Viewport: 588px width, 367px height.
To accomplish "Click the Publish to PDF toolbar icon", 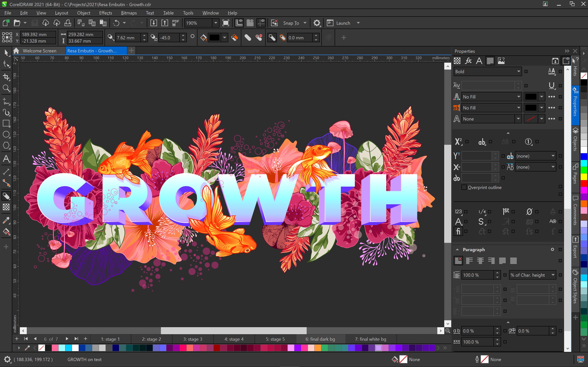I will click(175, 23).
